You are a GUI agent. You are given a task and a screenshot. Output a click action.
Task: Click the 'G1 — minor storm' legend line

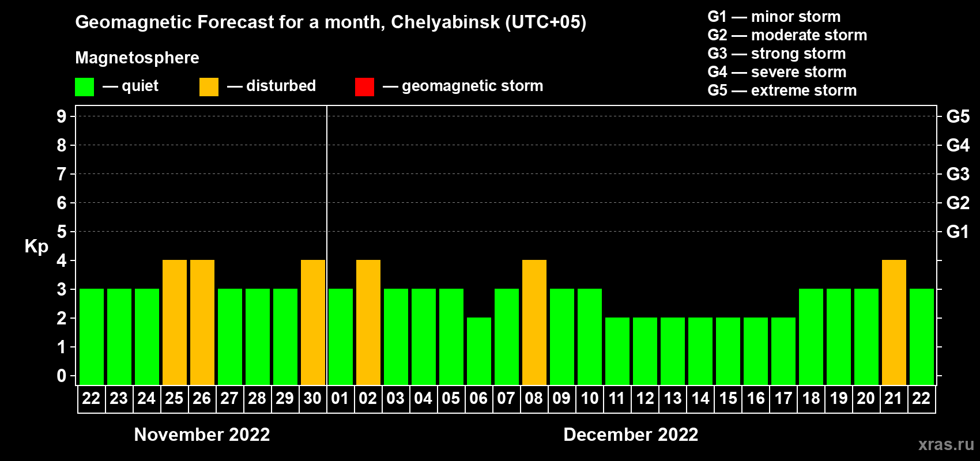tap(774, 17)
